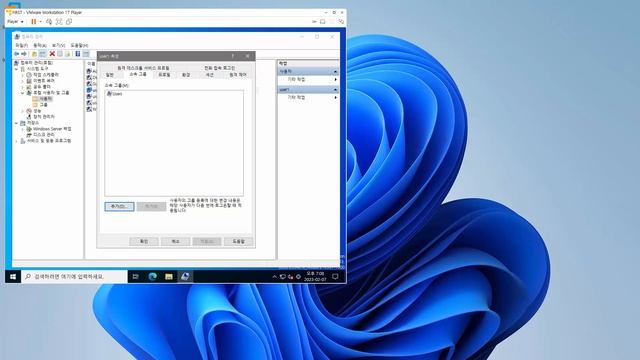
Task: Open the 전화 접속 로그인 tab
Action: (220, 68)
